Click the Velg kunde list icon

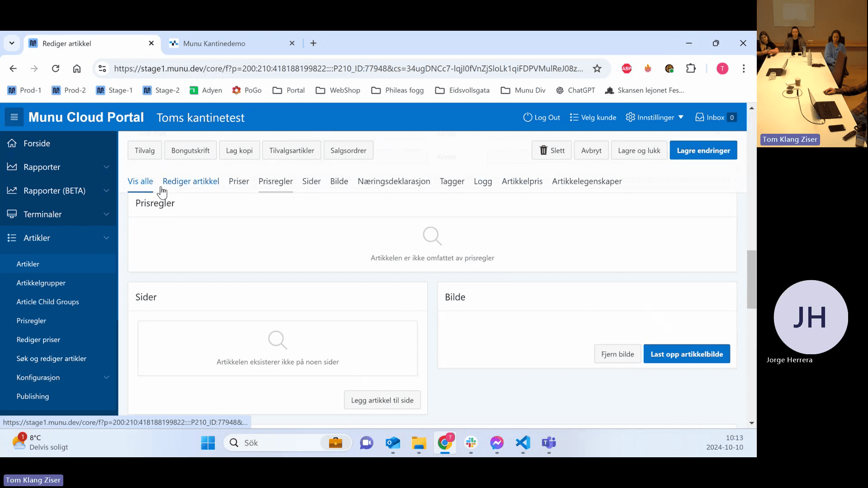[574, 117]
